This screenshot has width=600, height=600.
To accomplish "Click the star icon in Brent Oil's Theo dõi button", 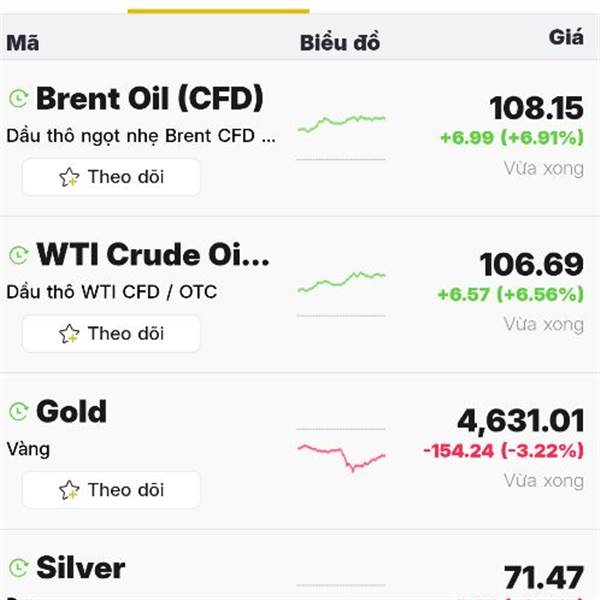I will tap(69, 178).
